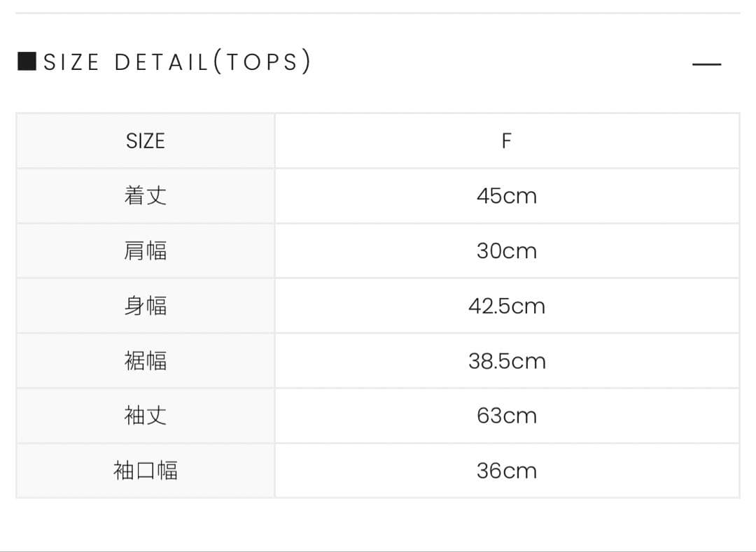
Task: Click the 42.5cm value cell
Action: pyautogui.click(x=507, y=306)
